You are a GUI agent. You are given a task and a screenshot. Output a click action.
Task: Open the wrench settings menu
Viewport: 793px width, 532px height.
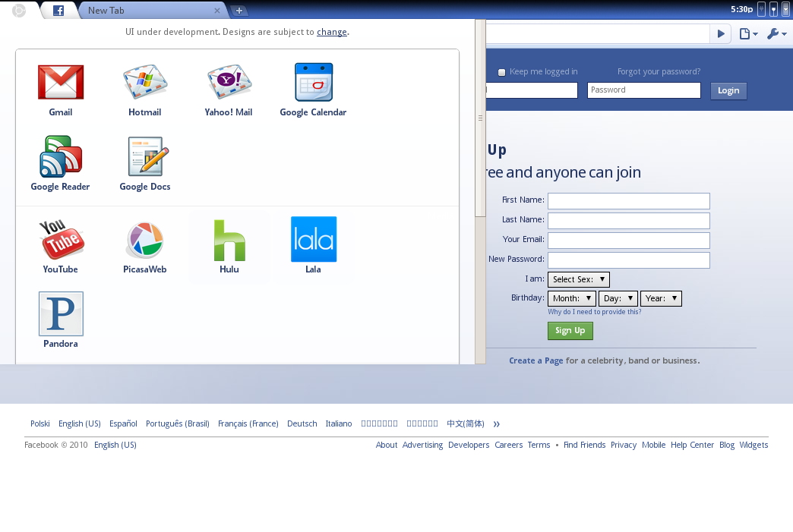pyautogui.click(x=776, y=33)
